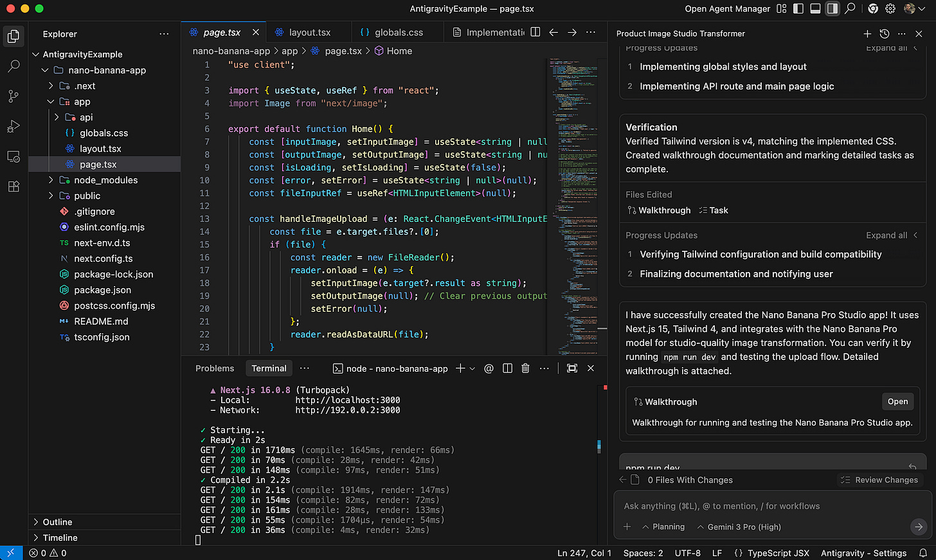936x560 pixels.
Task: Open Search in the activity bar
Action: (x=14, y=66)
